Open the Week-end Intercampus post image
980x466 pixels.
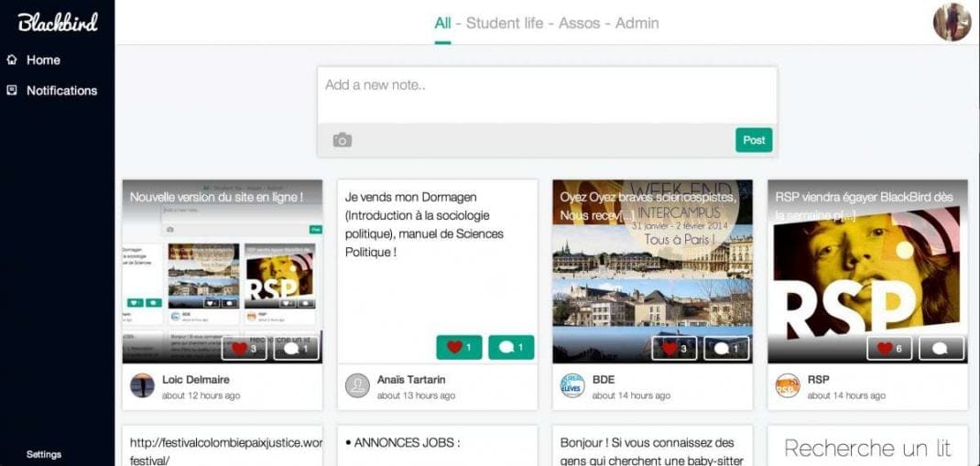point(652,272)
